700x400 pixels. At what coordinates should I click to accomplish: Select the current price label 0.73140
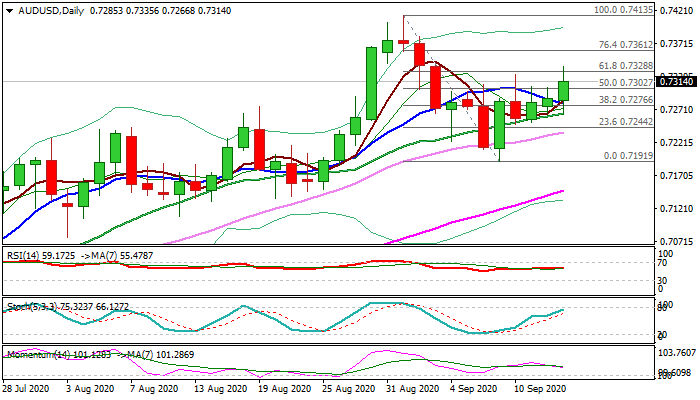(676, 82)
